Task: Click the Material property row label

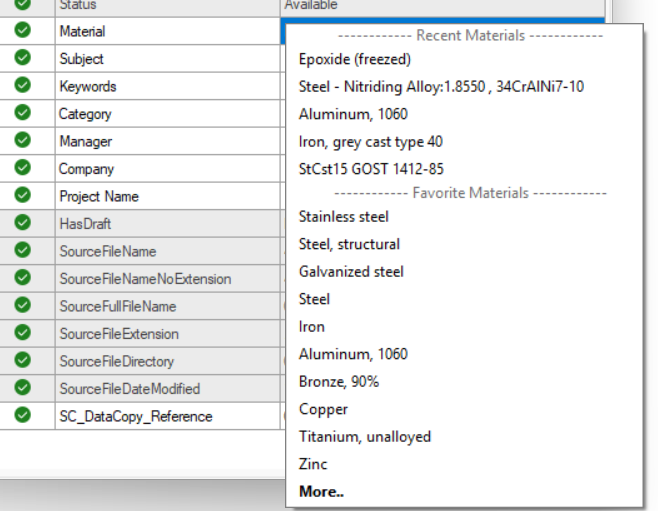Action: (82, 31)
